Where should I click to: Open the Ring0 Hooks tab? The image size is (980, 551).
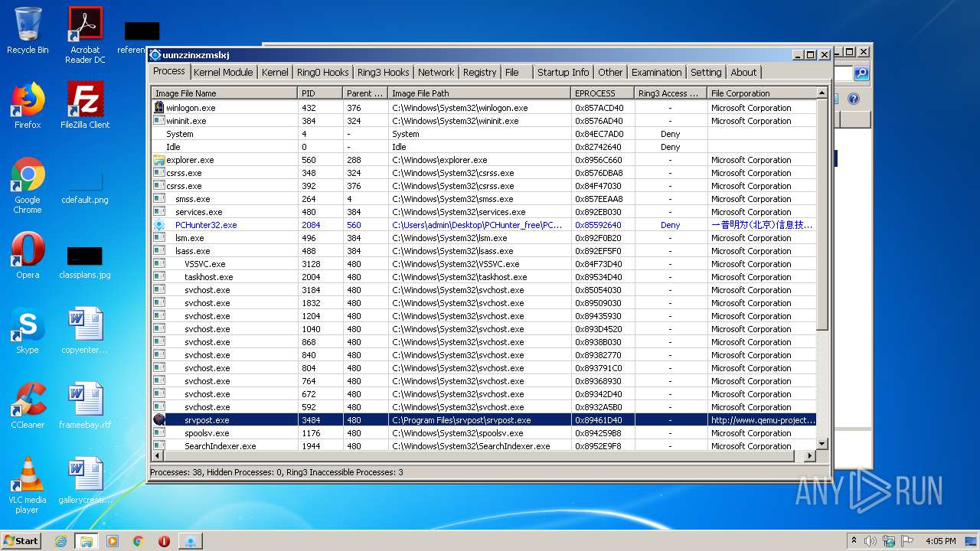point(322,72)
